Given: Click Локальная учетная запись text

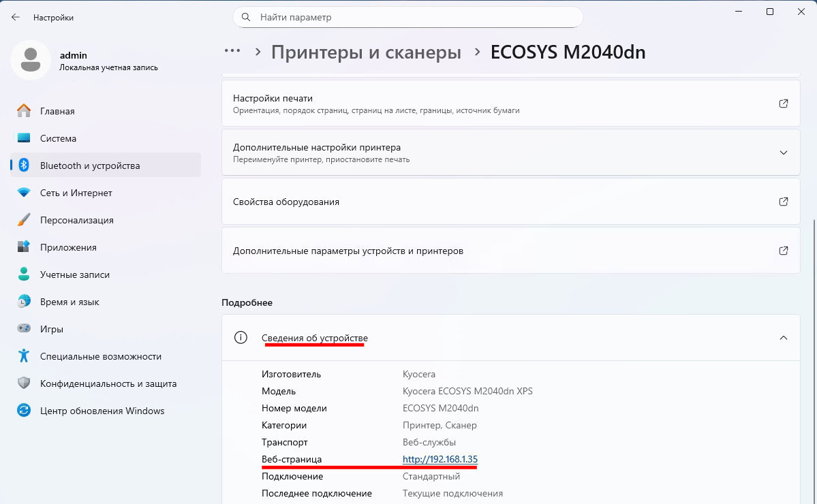Looking at the screenshot, I should 108,67.
